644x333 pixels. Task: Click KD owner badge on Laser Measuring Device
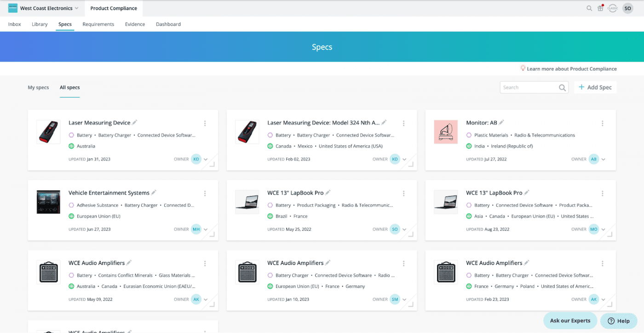coord(196,159)
